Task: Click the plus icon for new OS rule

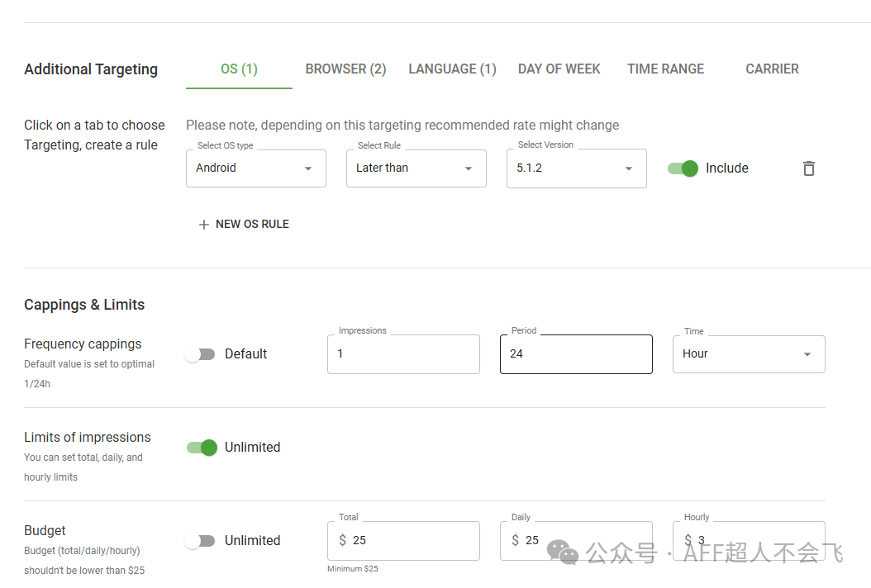Action: tap(204, 225)
